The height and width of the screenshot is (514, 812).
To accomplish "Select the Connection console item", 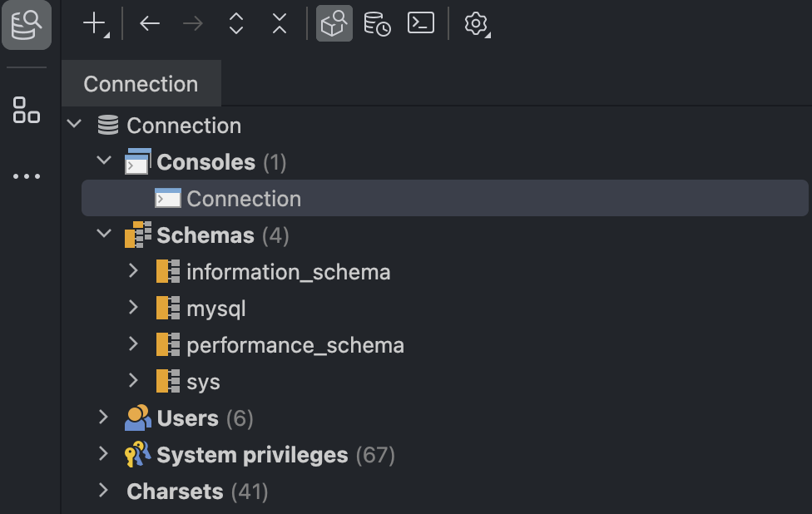I will click(243, 199).
